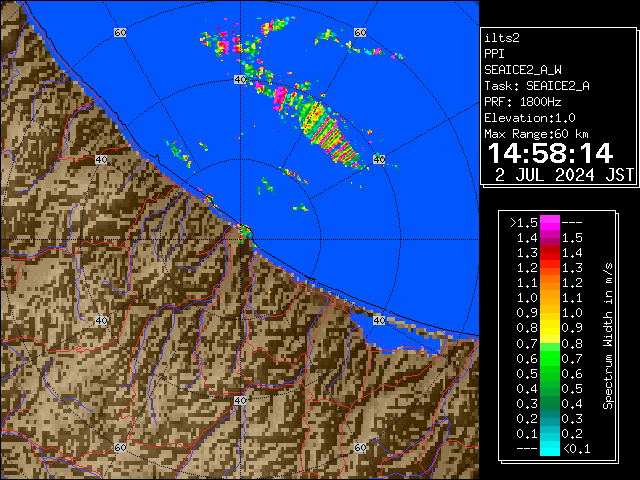
Task: Click the 'ilts2' radar site name
Action: [x=502, y=38]
